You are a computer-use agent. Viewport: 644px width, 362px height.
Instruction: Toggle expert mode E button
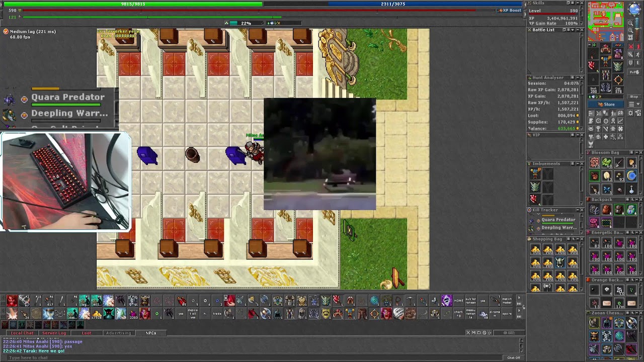coord(638,62)
